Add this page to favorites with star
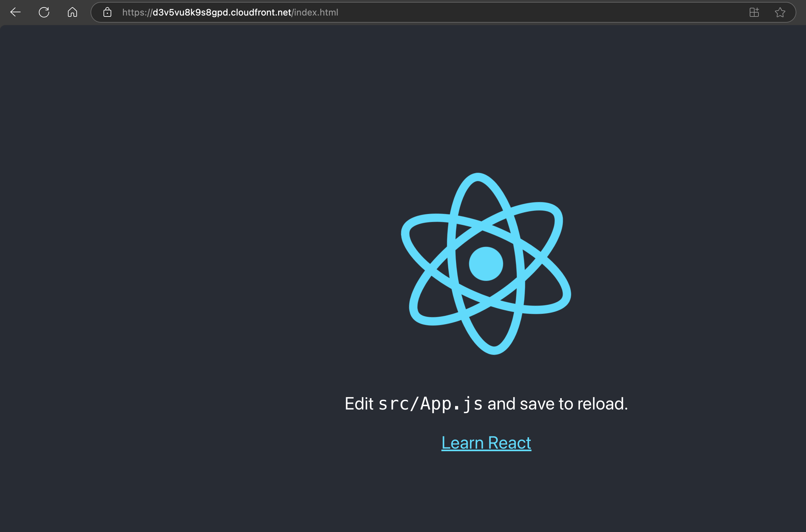This screenshot has width=806, height=532. pyautogui.click(x=780, y=12)
